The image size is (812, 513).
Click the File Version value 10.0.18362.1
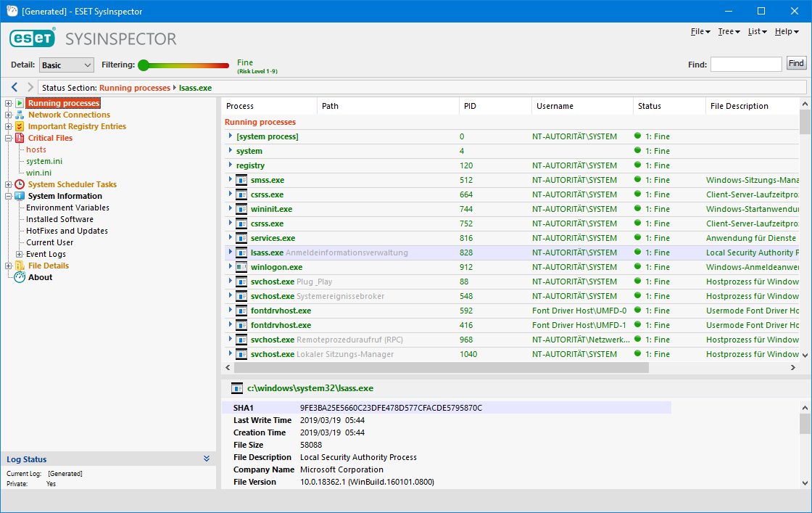click(367, 482)
